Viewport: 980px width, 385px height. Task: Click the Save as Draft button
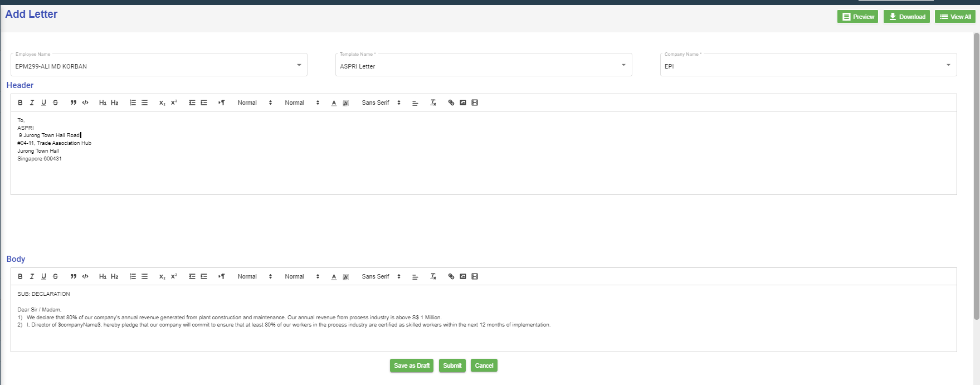[412, 365]
